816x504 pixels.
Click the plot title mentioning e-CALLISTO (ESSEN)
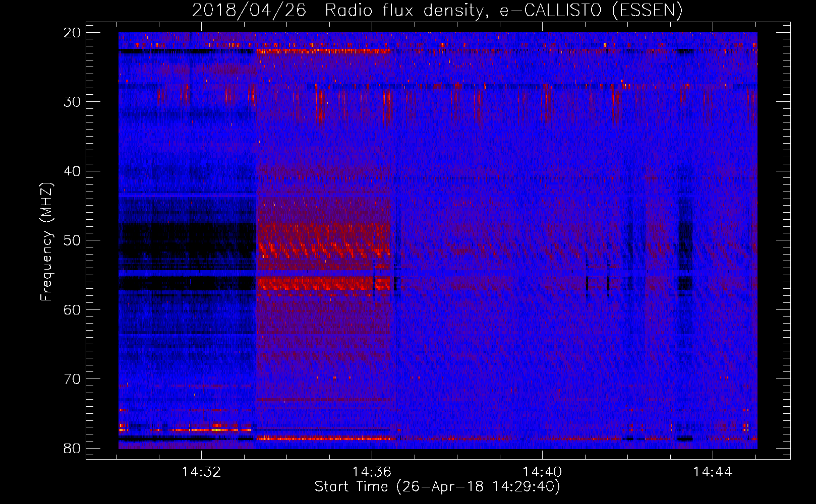coord(437,10)
